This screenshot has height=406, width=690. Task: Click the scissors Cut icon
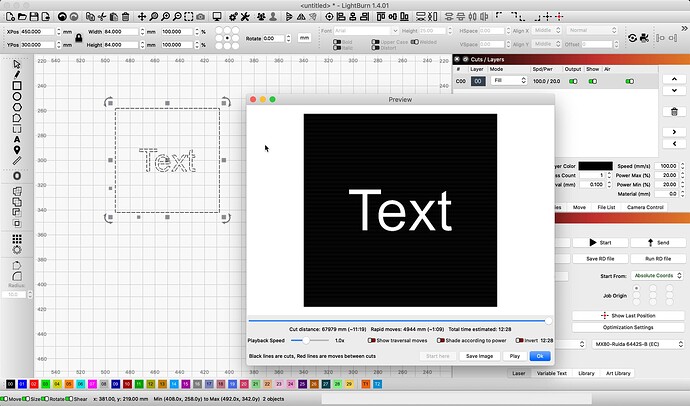click(102, 17)
